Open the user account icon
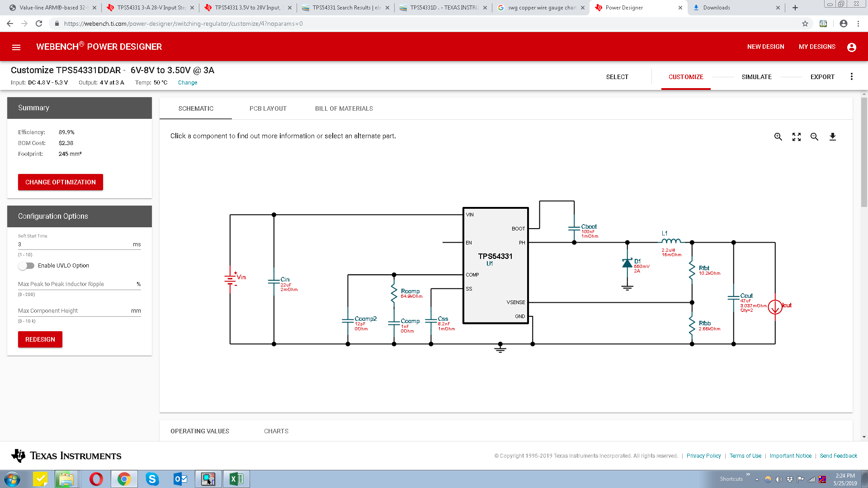 (x=852, y=47)
